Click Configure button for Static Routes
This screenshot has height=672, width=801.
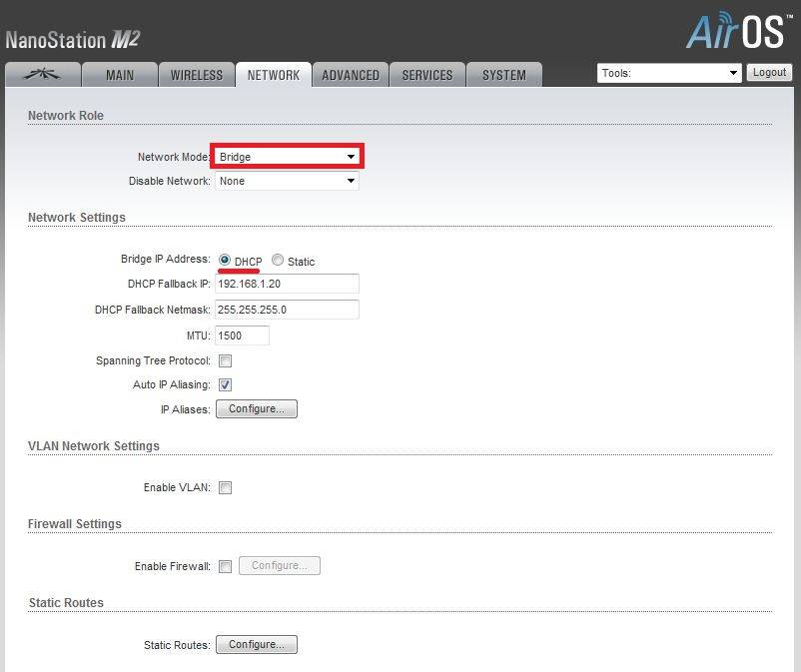[x=257, y=644]
